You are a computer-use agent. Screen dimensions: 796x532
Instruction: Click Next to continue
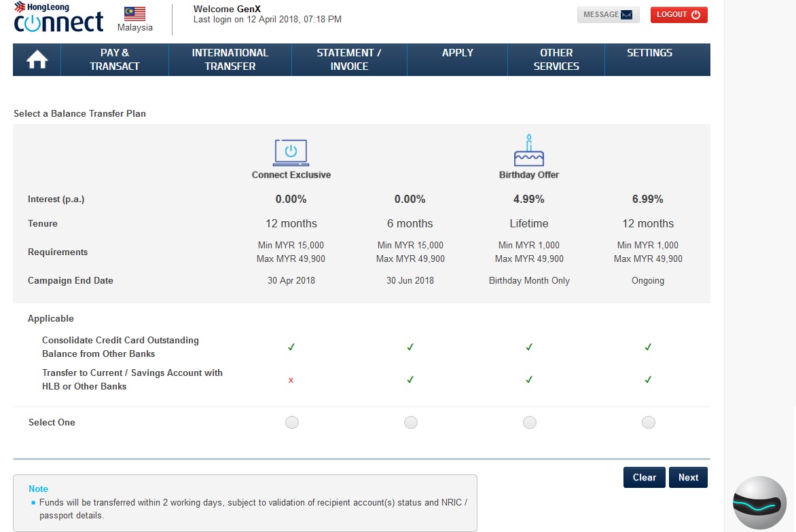click(688, 477)
